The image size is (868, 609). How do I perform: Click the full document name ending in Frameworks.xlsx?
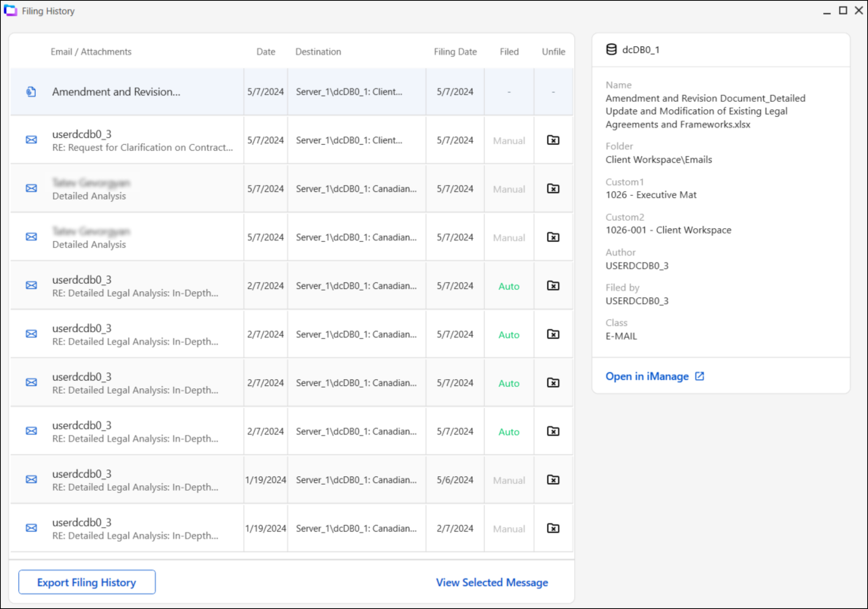(705, 111)
